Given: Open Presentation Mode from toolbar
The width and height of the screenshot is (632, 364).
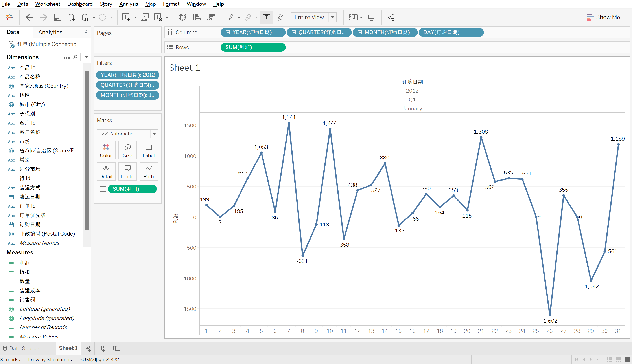Looking at the screenshot, I should coord(371,17).
